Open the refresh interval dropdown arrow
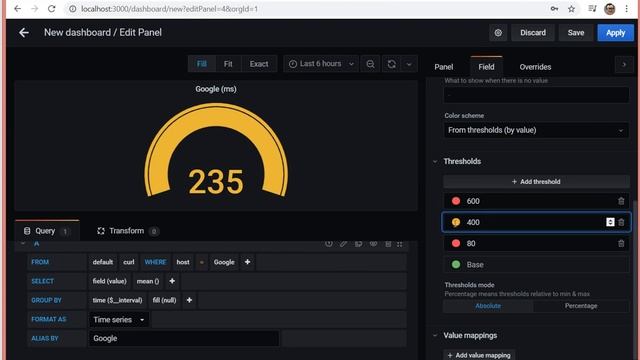The image size is (640, 360). pos(409,64)
